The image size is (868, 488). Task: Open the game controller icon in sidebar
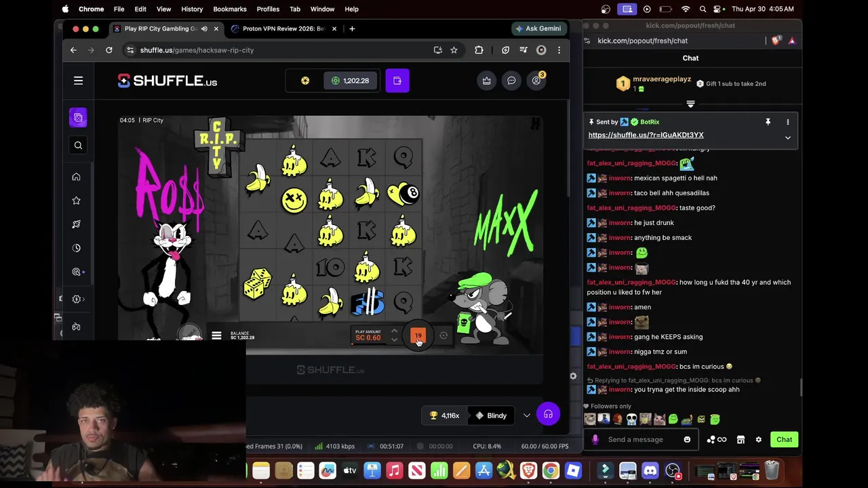tap(76, 327)
